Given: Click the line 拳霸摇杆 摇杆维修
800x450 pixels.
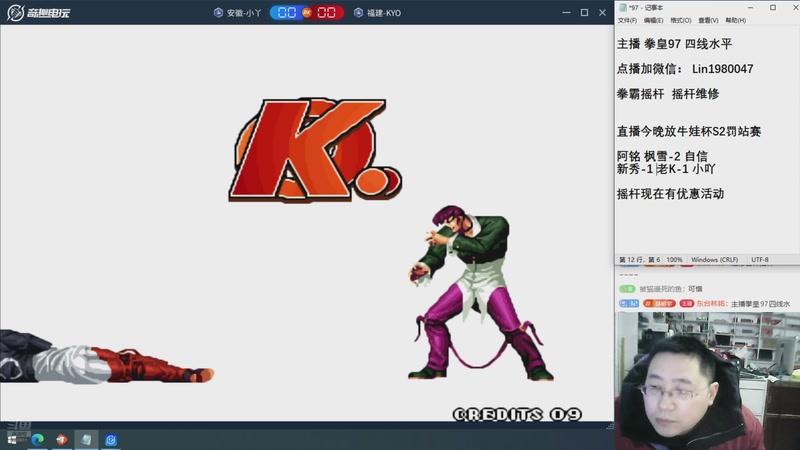Looking at the screenshot, I should pyautogui.click(x=668, y=94).
